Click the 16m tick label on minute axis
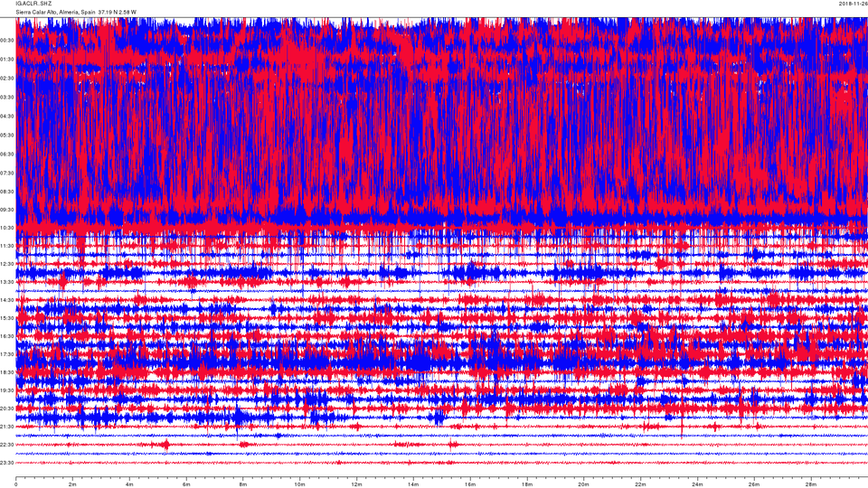 click(x=470, y=484)
